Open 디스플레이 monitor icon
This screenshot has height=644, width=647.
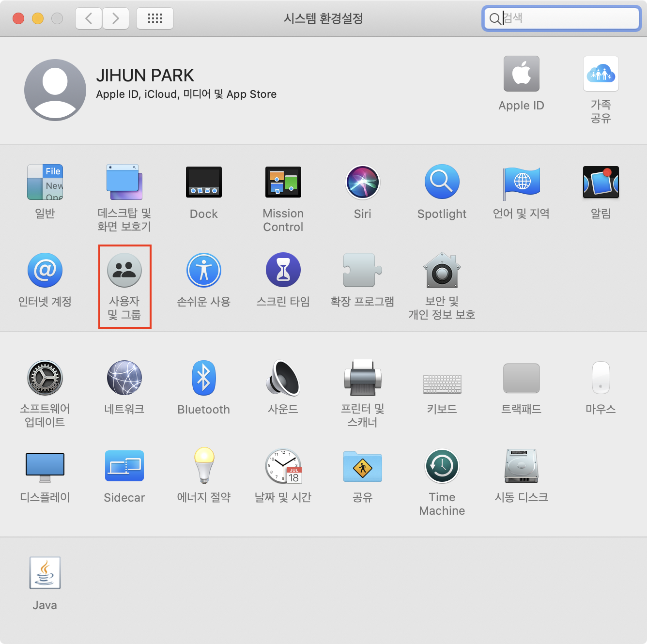(45, 467)
